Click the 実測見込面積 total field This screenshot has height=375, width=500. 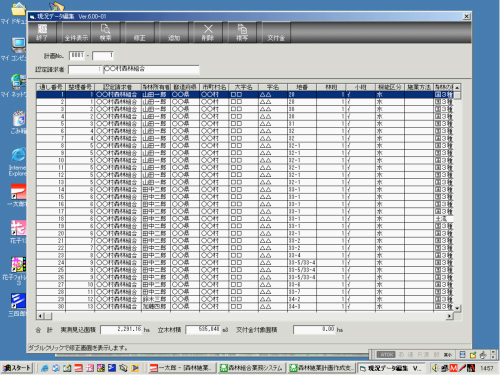[121, 330]
